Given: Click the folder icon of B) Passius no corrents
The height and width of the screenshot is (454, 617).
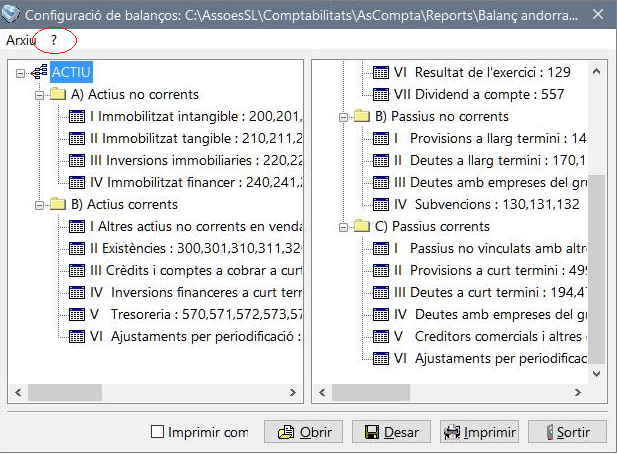Looking at the screenshot, I should click(362, 116).
